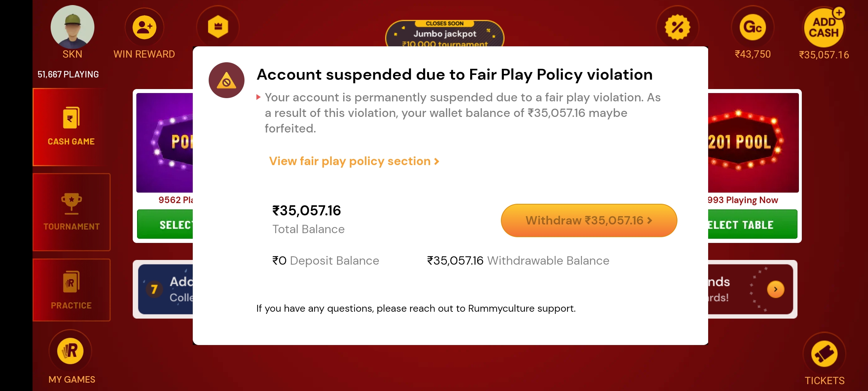Switch to the Cash Game tab
Image resolution: width=868 pixels, height=391 pixels.
[x=71, y=127]
